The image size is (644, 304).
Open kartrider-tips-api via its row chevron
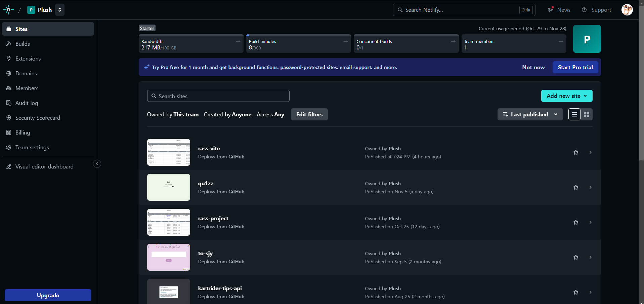point(590,292)
